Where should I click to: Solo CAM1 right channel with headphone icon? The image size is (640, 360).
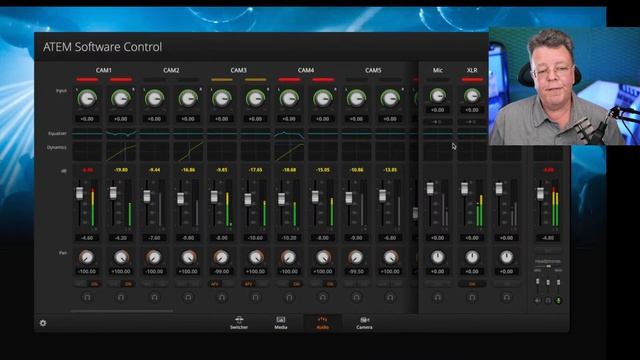pos(121,298)
